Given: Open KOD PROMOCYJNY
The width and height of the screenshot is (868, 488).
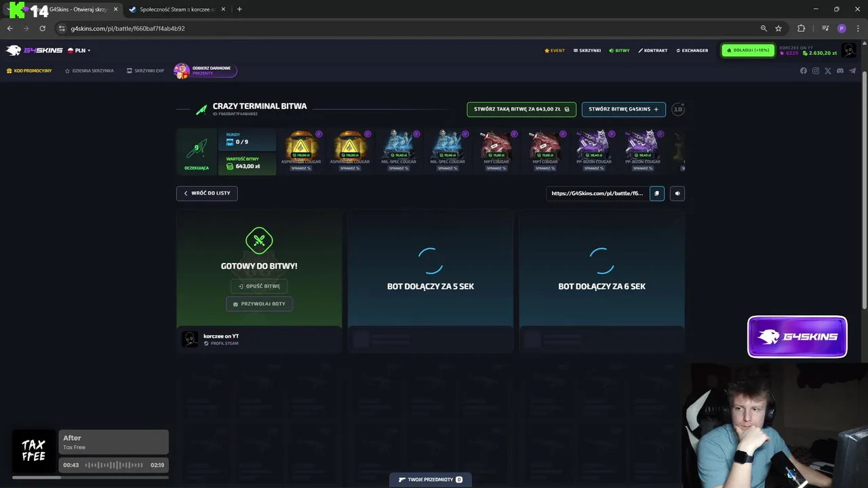Looking at the screenshot, I should pyautogui.click(x=29, y=70).
